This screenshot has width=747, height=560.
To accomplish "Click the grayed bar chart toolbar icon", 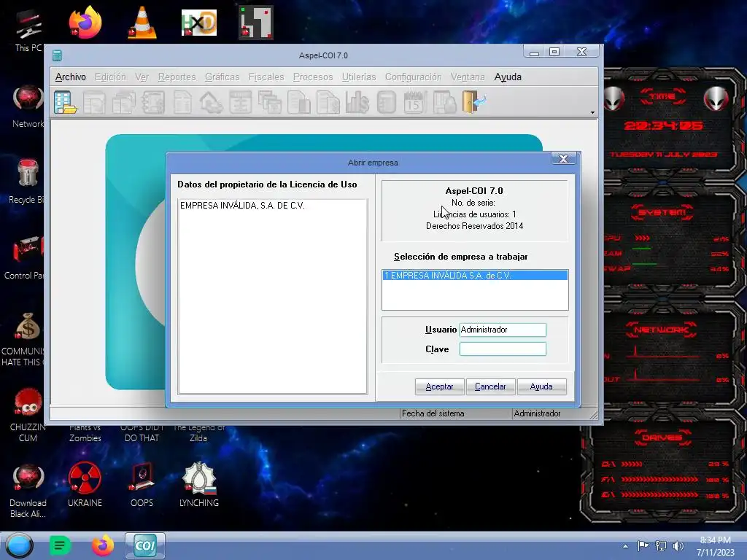I will [x=357, y=102].
